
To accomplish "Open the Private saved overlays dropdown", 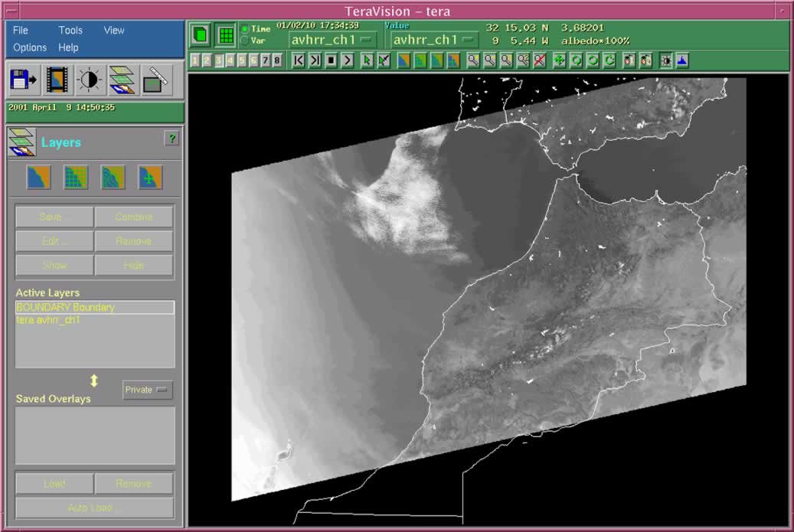I will [148, 390].
